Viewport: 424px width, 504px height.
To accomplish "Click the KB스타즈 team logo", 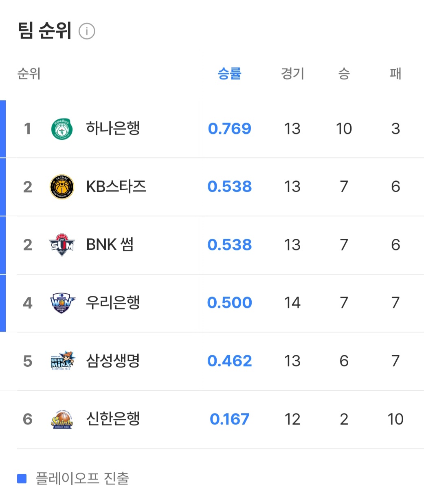I will pyautogui.click(x=62, y=187).
